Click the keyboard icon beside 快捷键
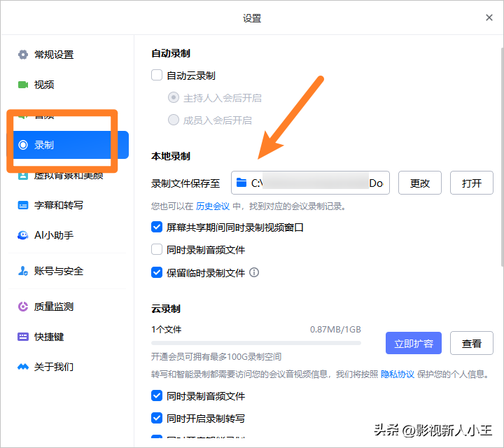The width and height of the screenshot is (504, 448). [x=23, y=337]
